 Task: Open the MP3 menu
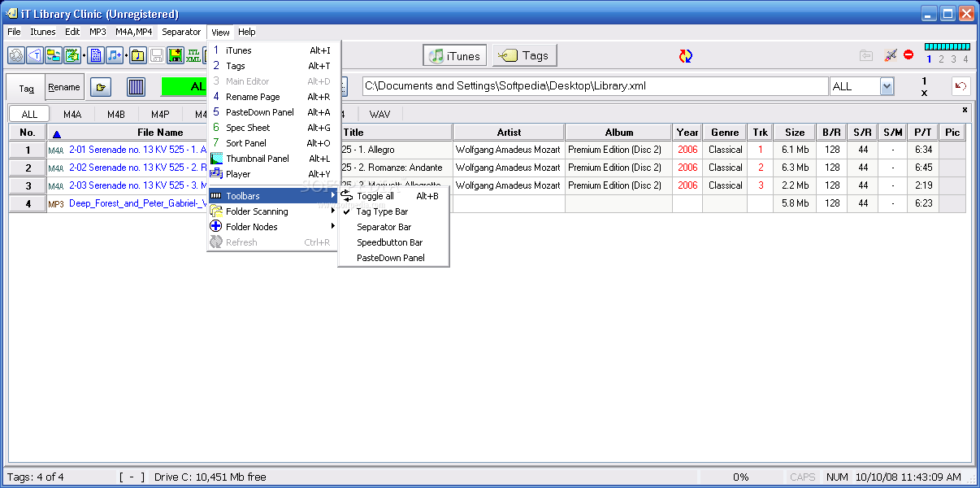(98, 32)
